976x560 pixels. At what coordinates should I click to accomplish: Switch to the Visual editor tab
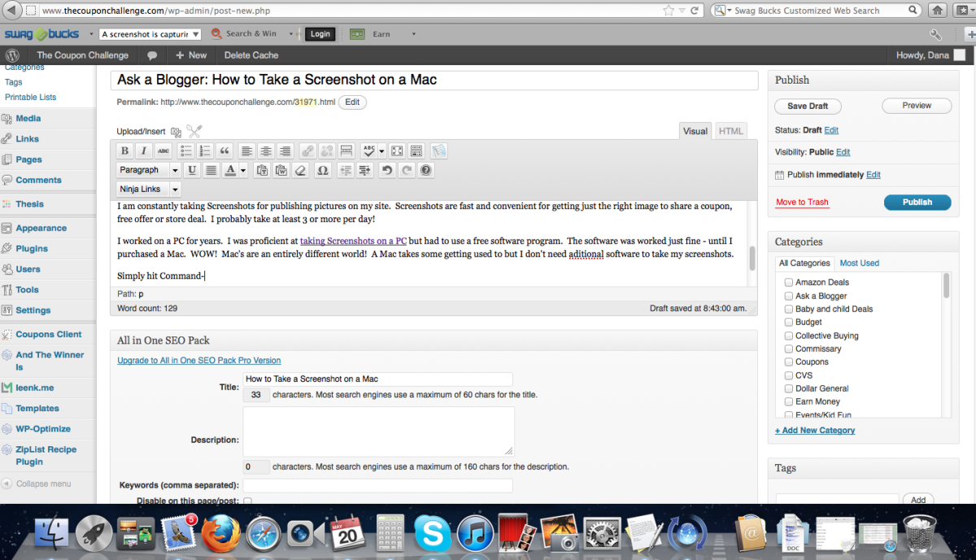(695, 131)
